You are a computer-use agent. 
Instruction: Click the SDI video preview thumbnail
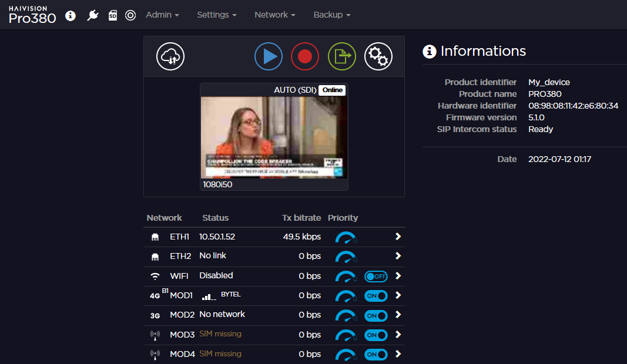(274, 137)
